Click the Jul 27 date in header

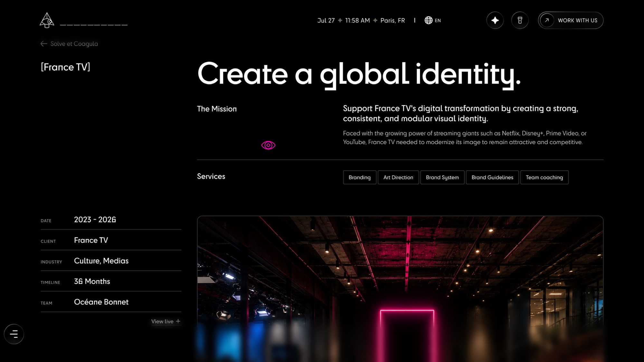[326, 20]
